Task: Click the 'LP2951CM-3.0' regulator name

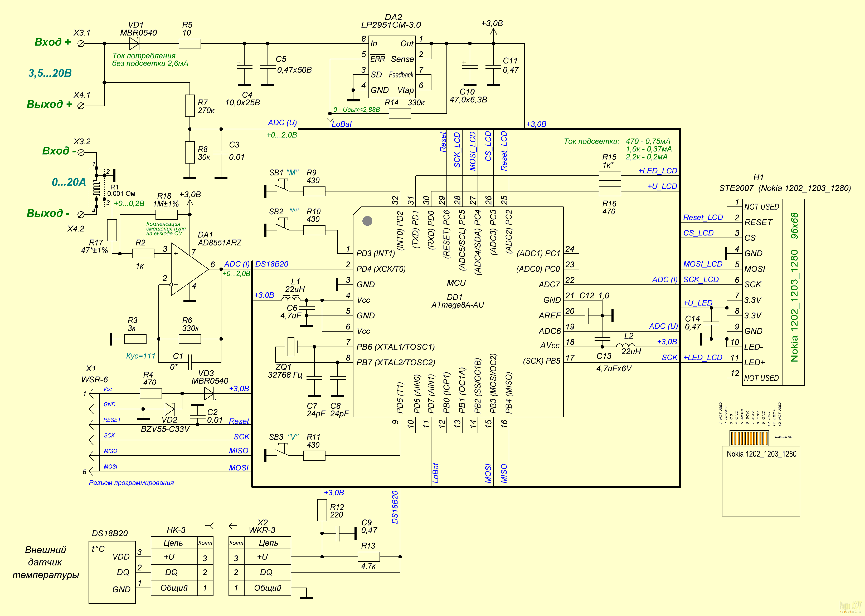Action: 391,25
